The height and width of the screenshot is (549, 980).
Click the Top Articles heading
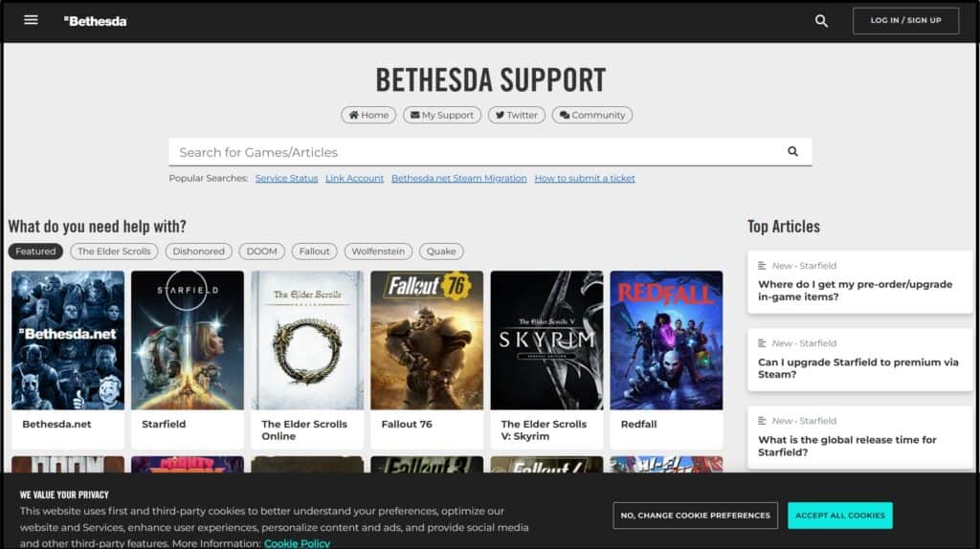(784, 226)
